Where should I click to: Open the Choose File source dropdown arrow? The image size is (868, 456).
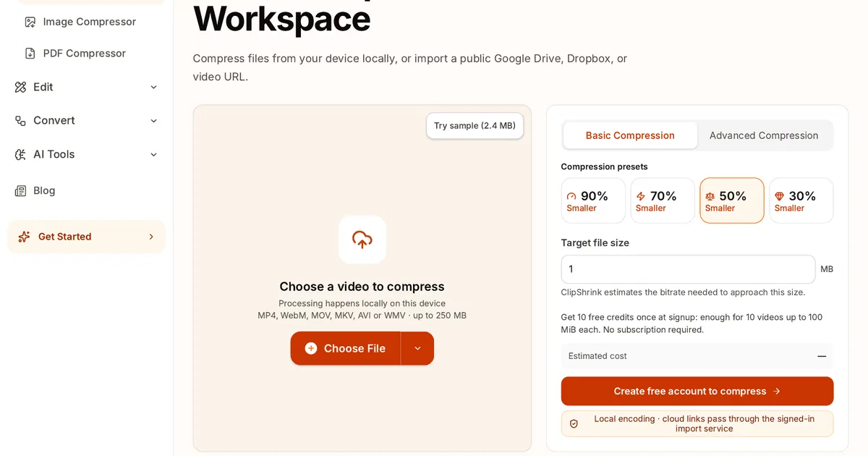click(417, 348)
